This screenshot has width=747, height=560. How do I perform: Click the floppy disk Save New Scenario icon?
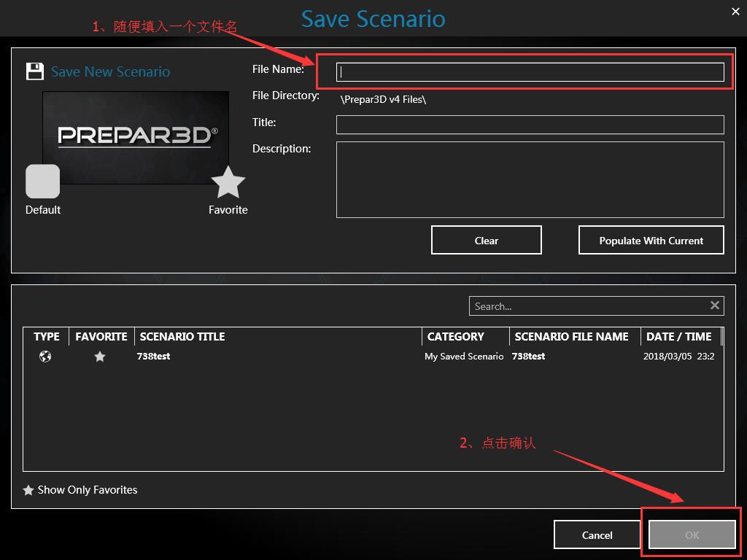click(34, 71)
